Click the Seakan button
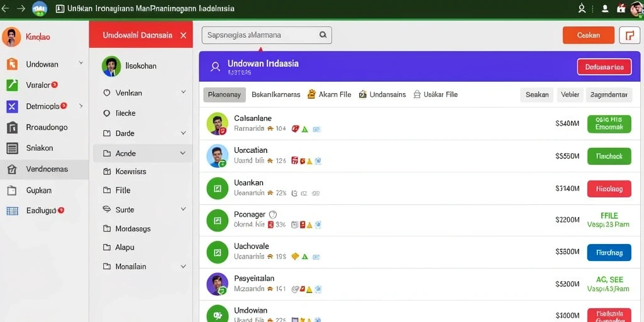644x322 pixels. 537,94
